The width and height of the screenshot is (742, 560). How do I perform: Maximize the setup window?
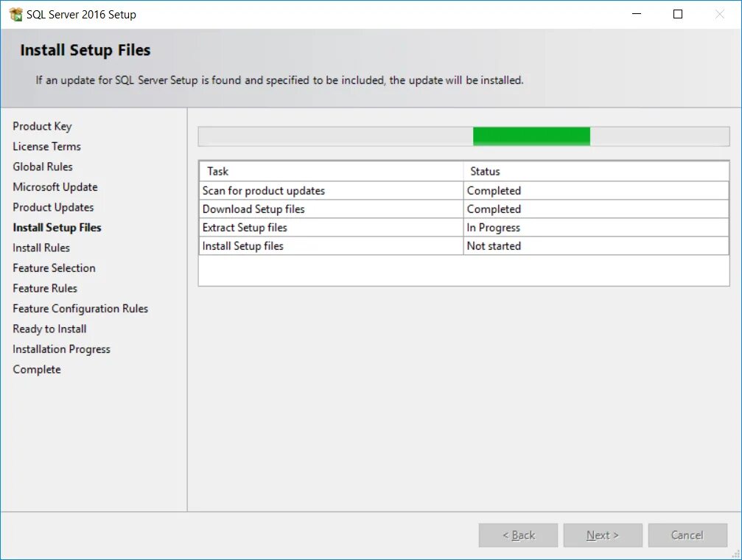pos(677,13)
